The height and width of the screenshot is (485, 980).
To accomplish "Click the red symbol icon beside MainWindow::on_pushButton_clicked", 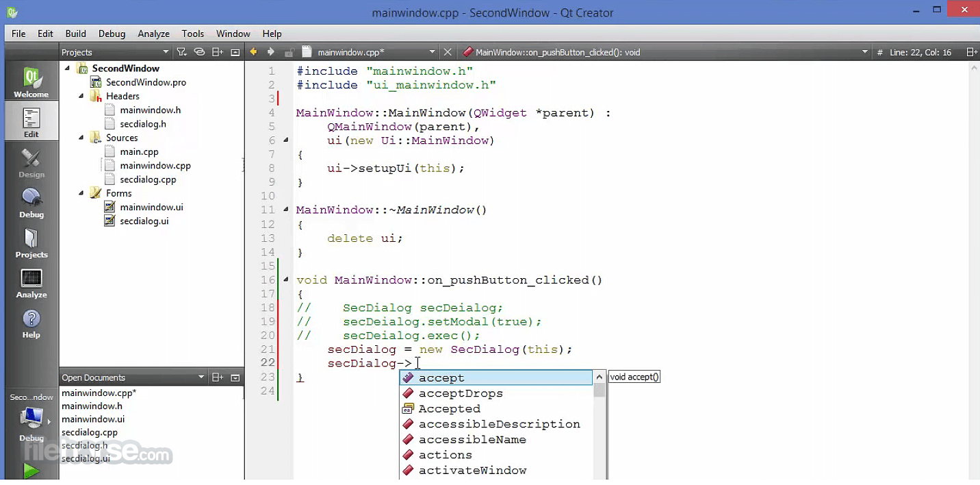I will (x=468, y=52).
